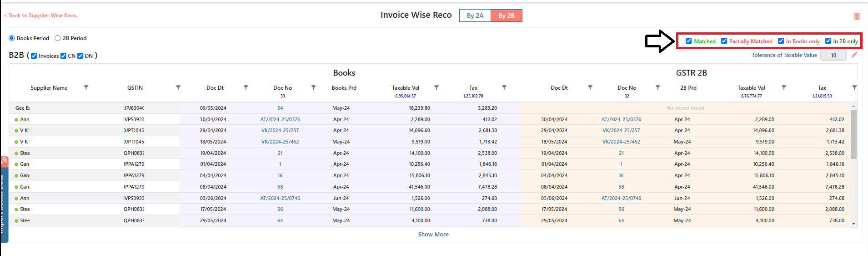Viewport: 868px width, 256px height.
Task: Open filter on GSTIN column
Action: click(x=178, y=87)
